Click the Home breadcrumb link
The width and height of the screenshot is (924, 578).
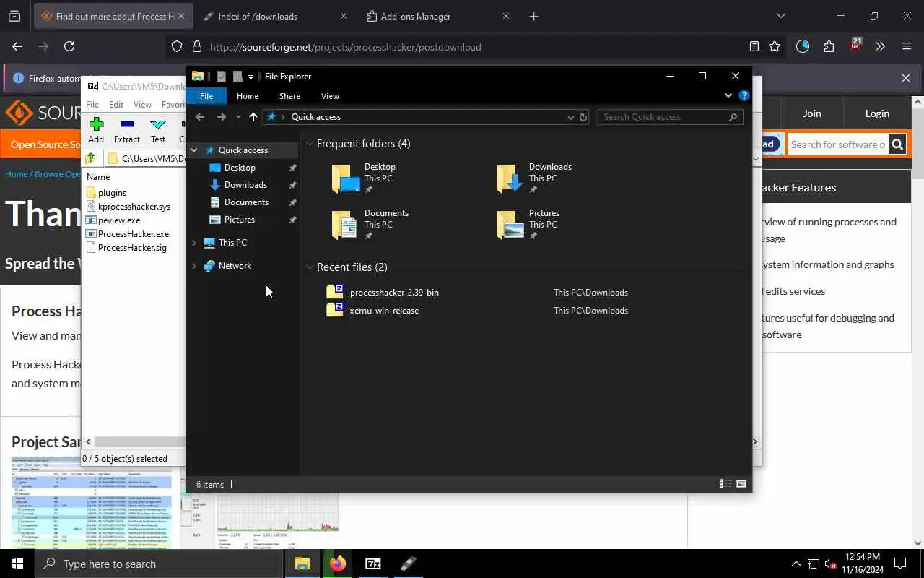pos(16,174)
